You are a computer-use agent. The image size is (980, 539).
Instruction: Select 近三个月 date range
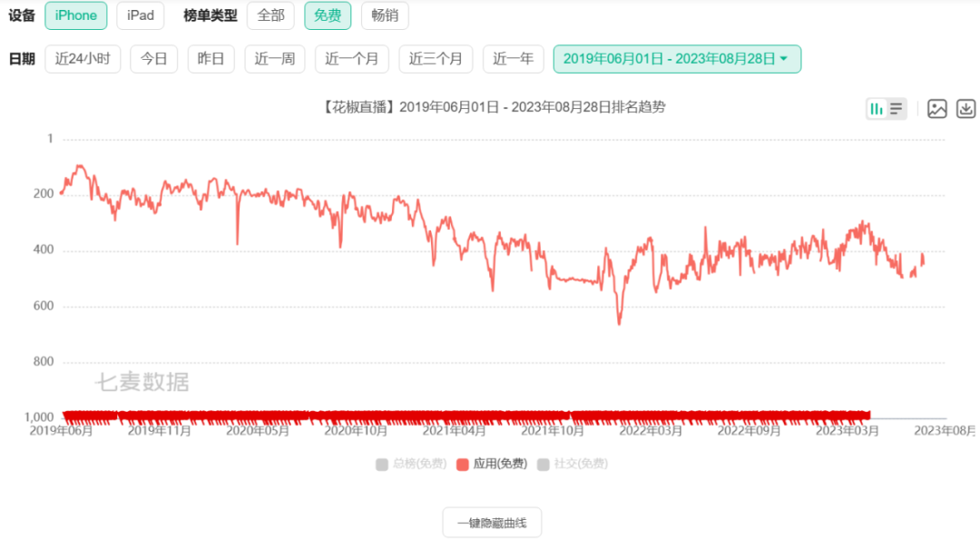(436, 59)
